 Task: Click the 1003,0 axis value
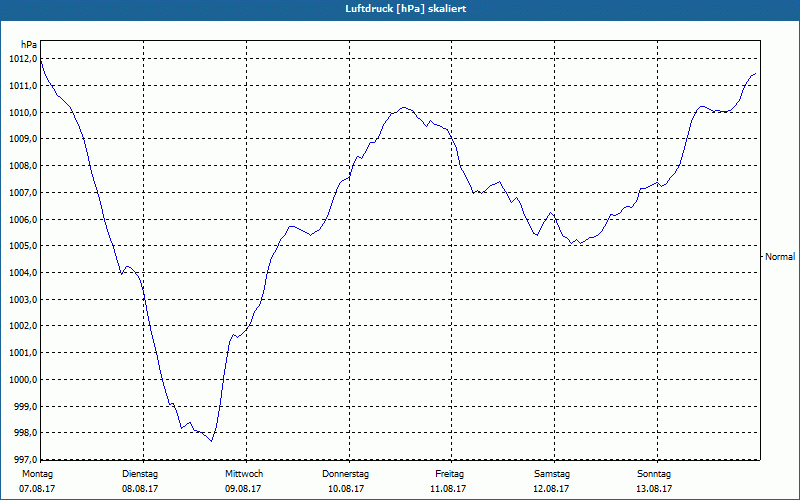23,299
